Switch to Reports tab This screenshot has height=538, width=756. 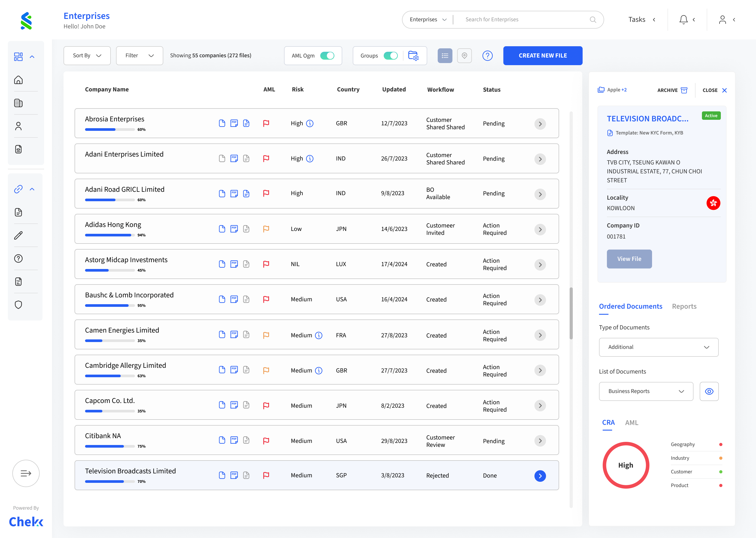pos(684,307)
